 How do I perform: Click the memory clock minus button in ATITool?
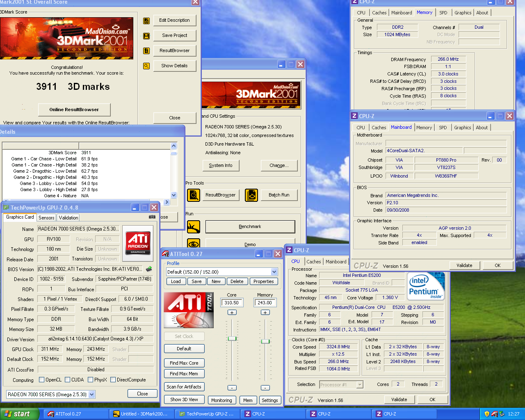tap(265, 388)
